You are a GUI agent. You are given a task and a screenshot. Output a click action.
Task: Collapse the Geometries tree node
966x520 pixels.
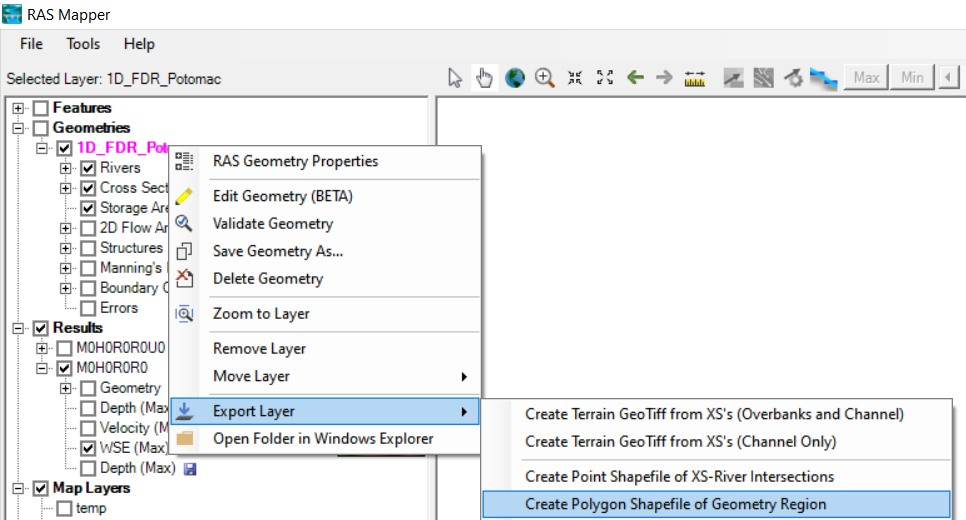click(x=18, y=128)
